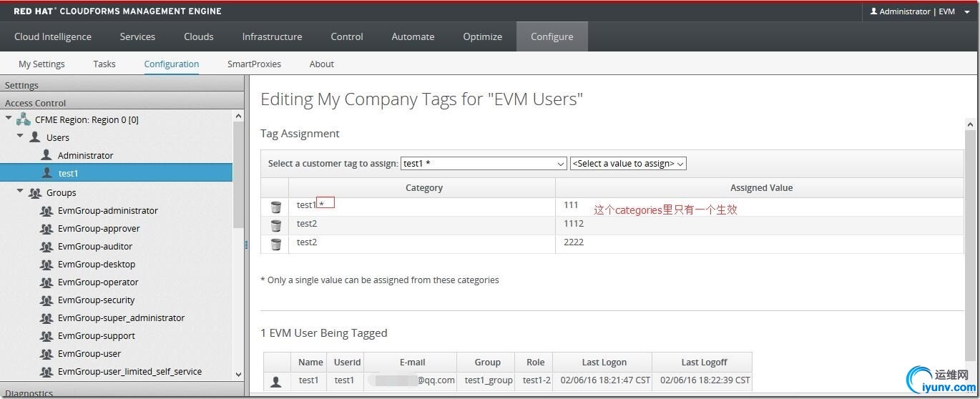Screen dimensions: 980x399
Task: Open the Access Control accordion section
Action: [x=122, y=102]
